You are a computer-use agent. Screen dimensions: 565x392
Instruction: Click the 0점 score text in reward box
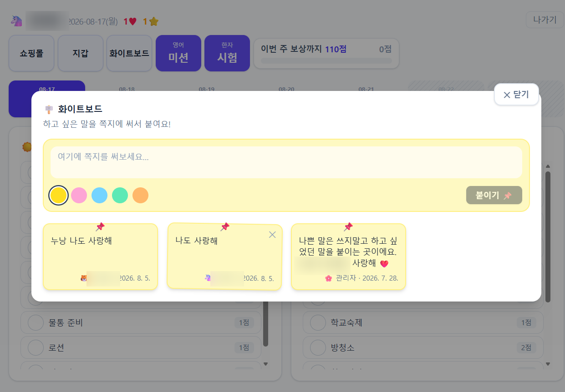tap(385, 49)
